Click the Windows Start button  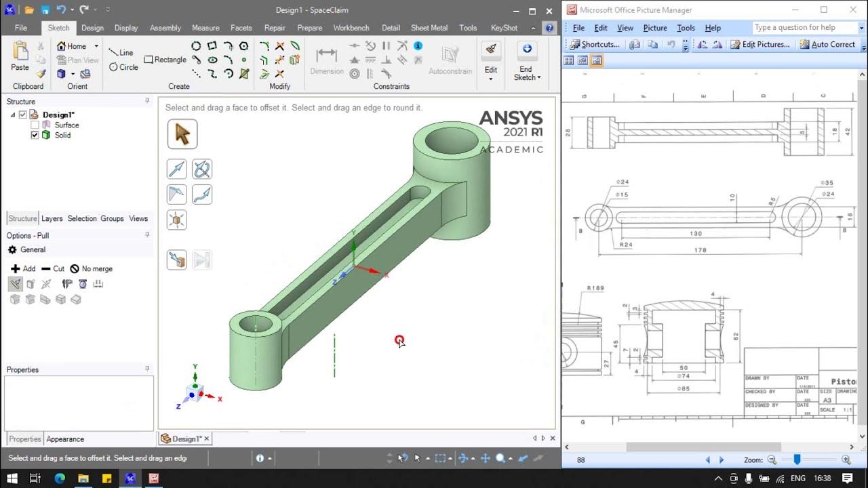click(x=12, y=478)
